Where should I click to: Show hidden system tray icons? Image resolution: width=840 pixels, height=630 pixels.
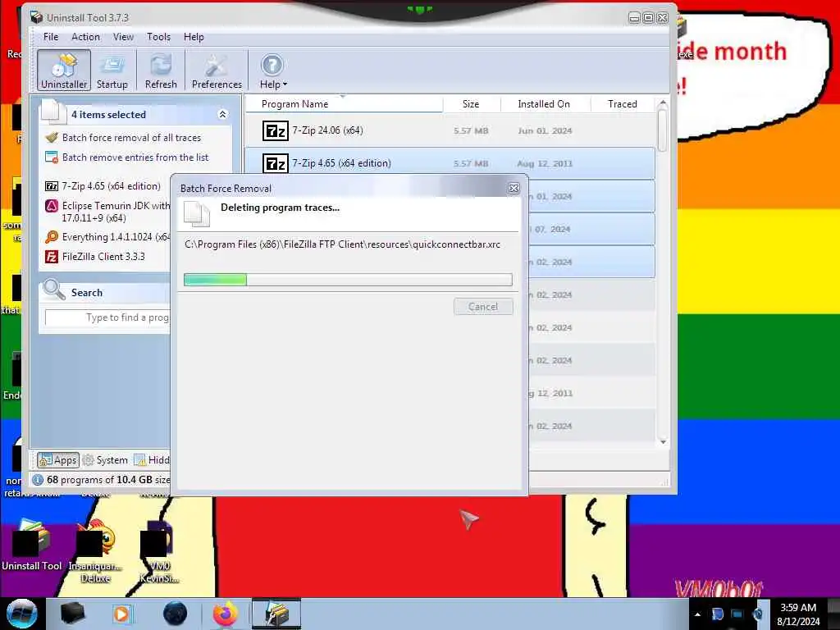pos(697,614)
